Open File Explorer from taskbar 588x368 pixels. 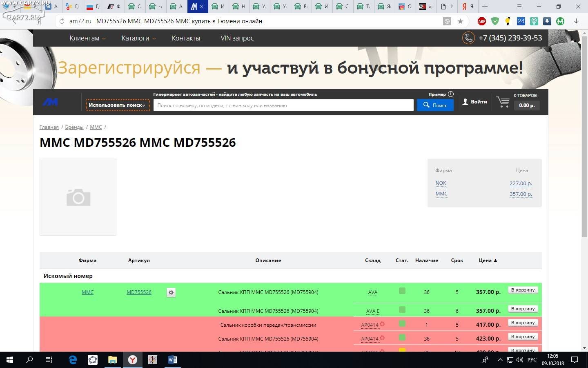tap(113, 360)
